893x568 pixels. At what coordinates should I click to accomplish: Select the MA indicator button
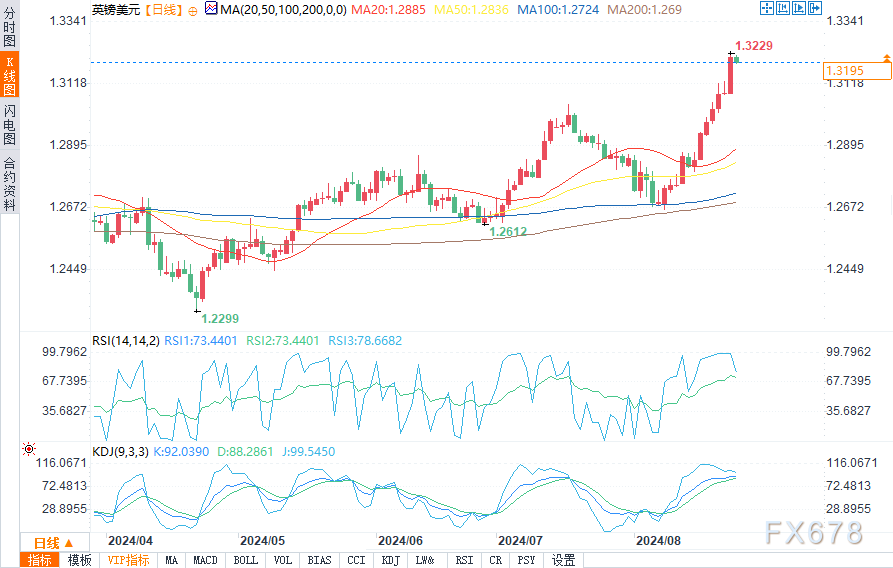pyautogui.click(x=171, y=560)
